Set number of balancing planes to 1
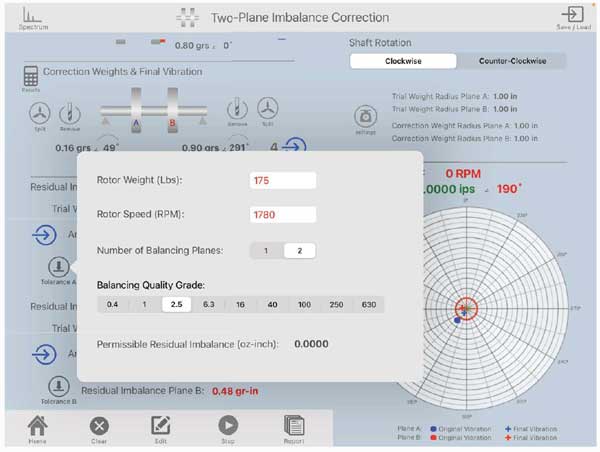Screen dimensions: 600x452 tap(266, 251)
